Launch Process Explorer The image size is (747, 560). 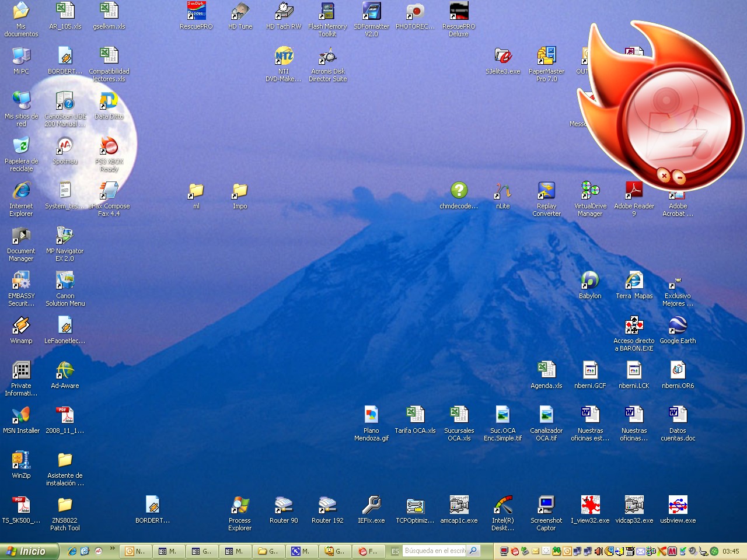click(240, 505)
